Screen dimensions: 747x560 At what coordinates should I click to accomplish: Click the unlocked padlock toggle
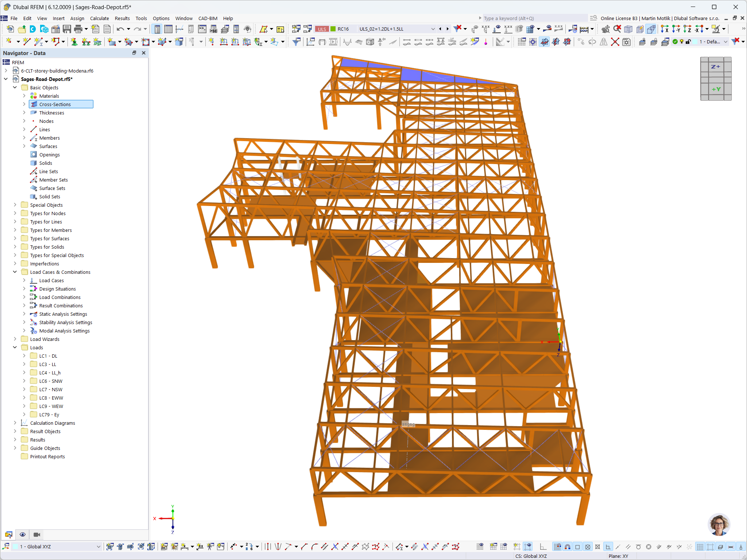pyautogui.click(x=688, y=42)
